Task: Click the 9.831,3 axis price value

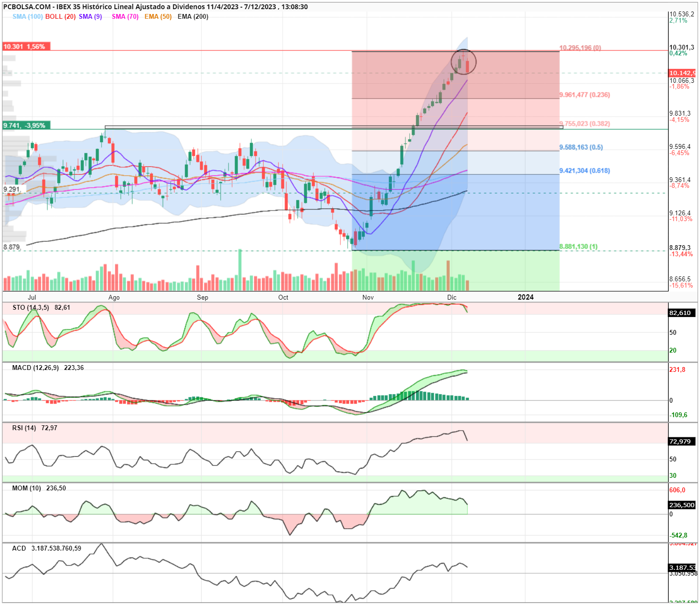Action: (x=680, y=114)
